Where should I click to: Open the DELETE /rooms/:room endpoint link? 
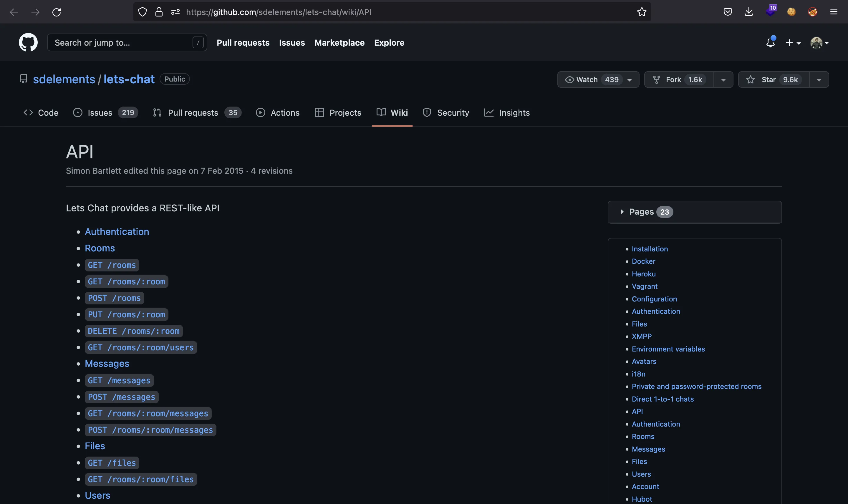tap(134, 331)
